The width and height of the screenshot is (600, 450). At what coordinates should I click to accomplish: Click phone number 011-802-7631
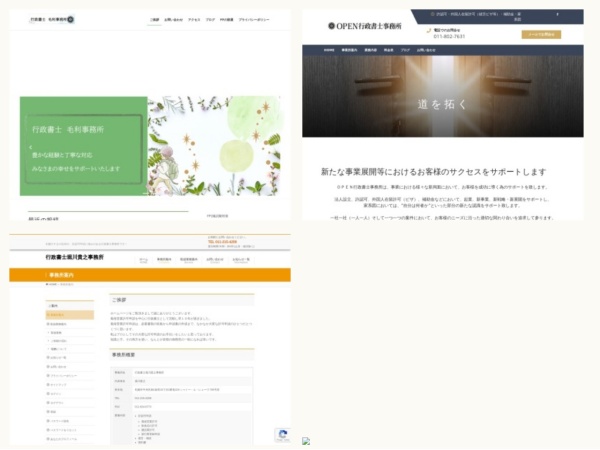[449, 36]
